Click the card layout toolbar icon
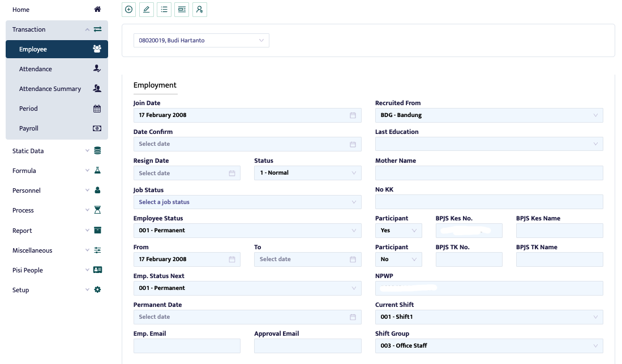Screen dimensions: 622x364 [182, 10]
